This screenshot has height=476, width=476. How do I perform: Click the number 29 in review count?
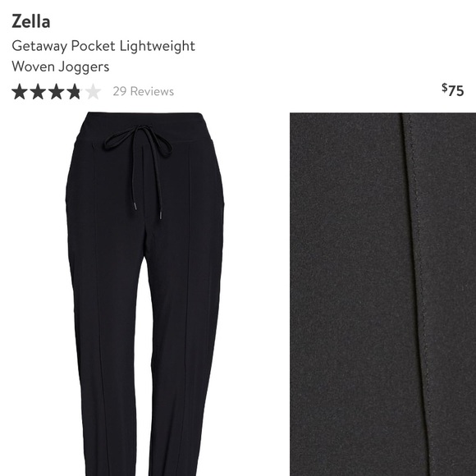[120, 91]
